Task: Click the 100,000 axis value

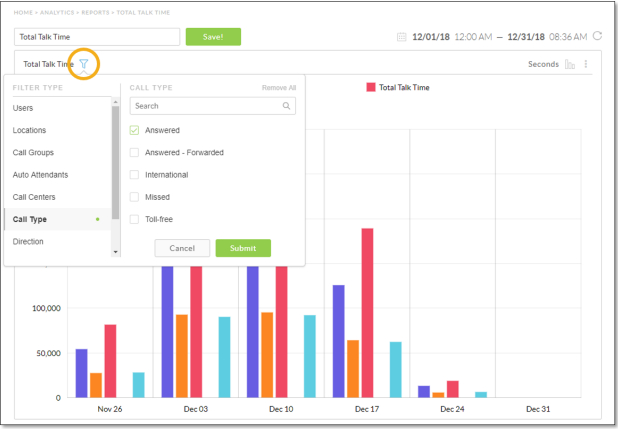Action: click(x=47, y=308)
